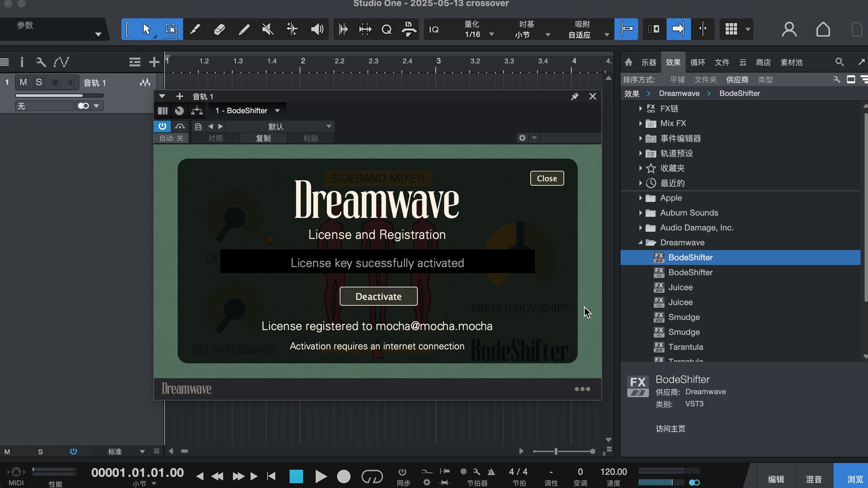Select the Listen speaker tool
This screenshot has height=488, width=868.
[x=317, y=29]
